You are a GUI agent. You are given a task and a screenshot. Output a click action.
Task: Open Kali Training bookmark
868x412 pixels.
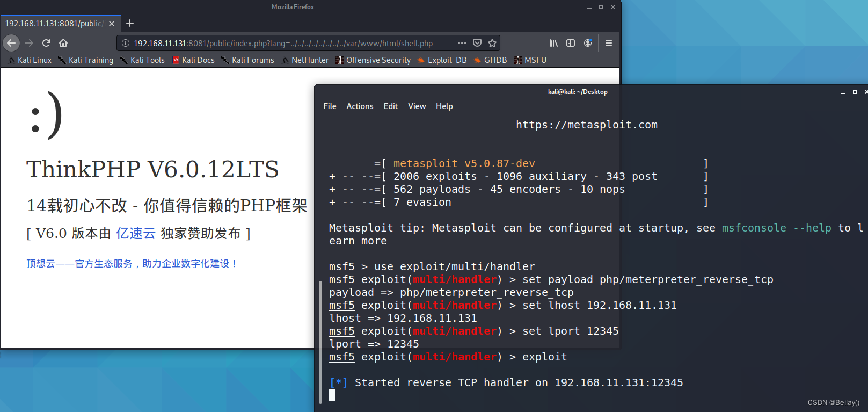click(x=86, y=60)
